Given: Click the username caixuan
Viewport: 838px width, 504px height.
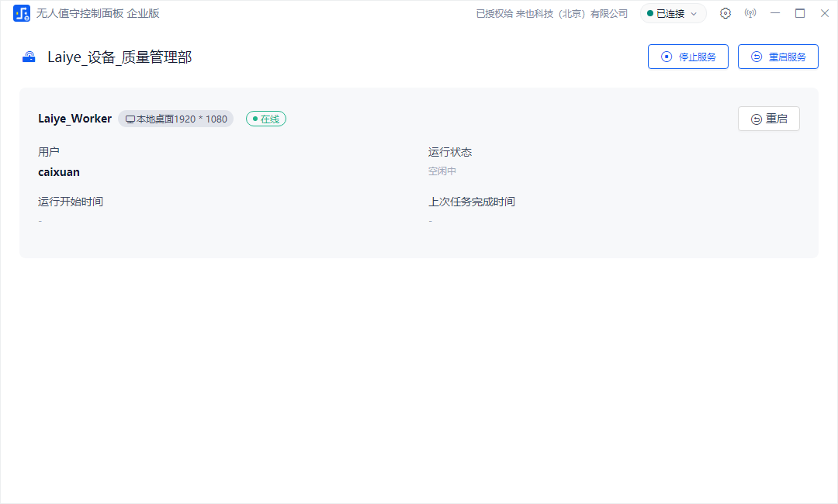Looking at the screenshot, I should [59, 172].
